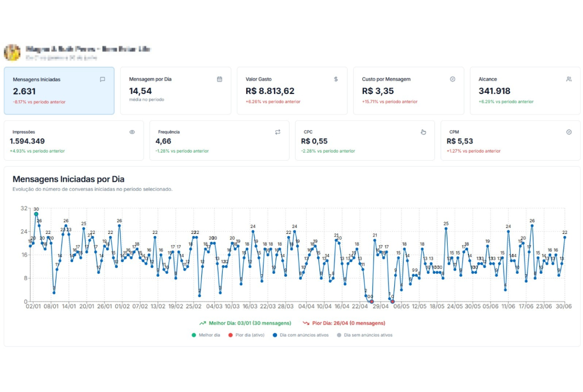Screen dimensions: 583x392
Task: Click the pointer hand icon in CPC card
Action: 423,132
